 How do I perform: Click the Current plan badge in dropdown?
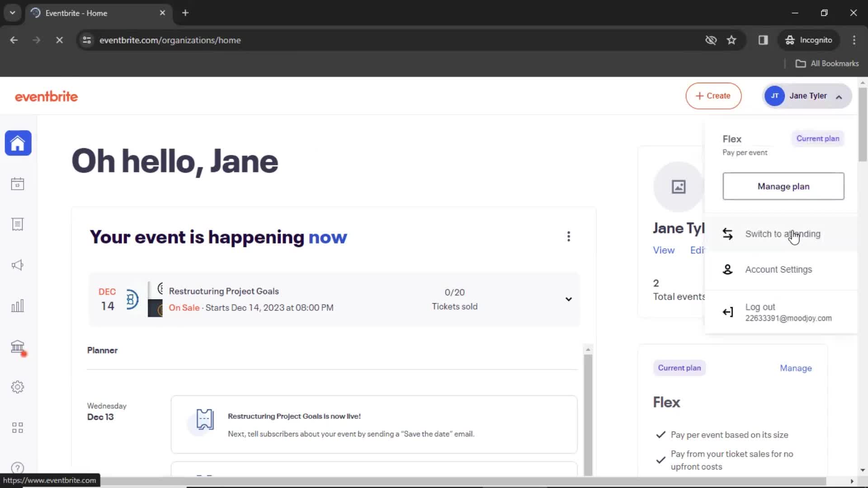click(817, 139)
